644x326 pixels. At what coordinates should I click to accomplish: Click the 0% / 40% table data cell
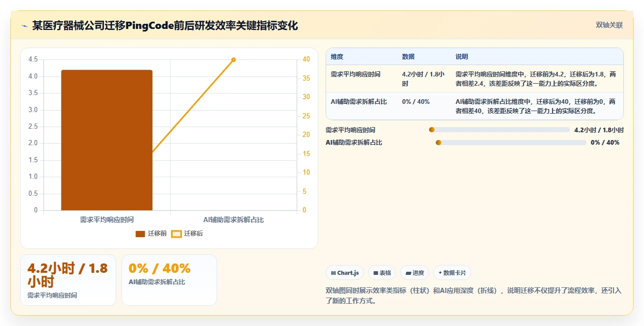(416, 102)
